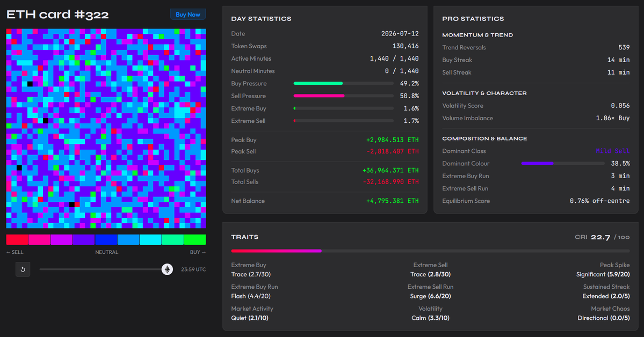This screenshot has width=644, height=337.
Task: Click the Peak Buy value +2,984.513 ETH
Action: tap(393, 140)
